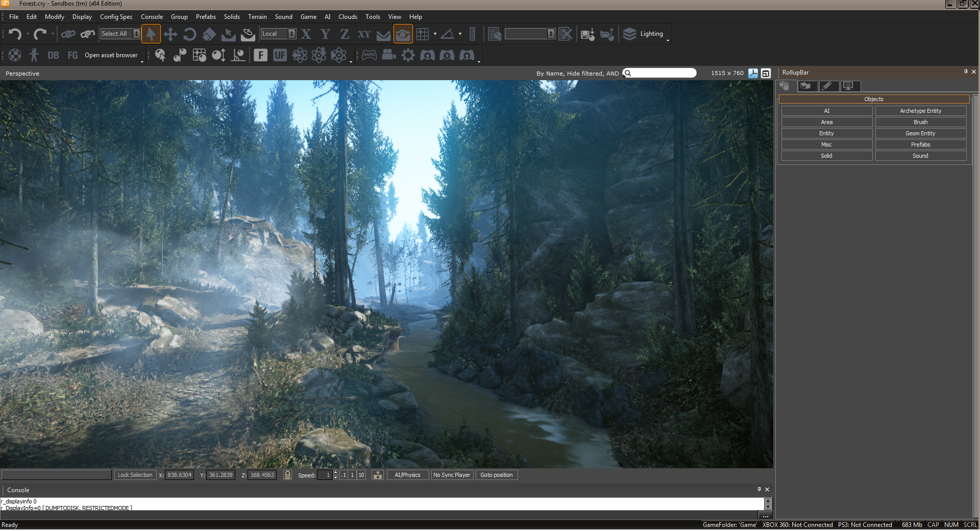980x531 pixels.
Task: Click the Link Object chain icon
Action: pyautogui.click(x=68, y=34)
